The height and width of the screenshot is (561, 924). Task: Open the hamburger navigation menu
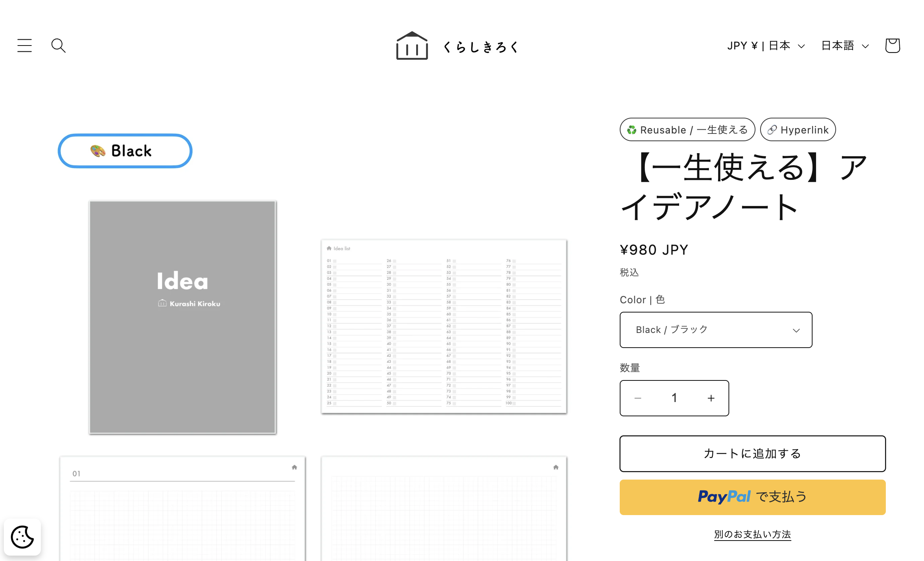[x=25, y=46]
